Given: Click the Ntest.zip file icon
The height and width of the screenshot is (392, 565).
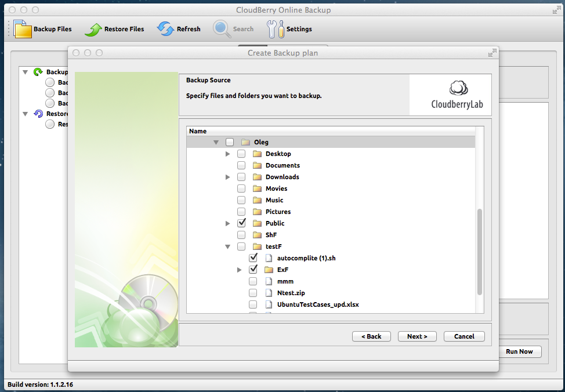Looking at the screenshot, I should (x=269, y=293).
